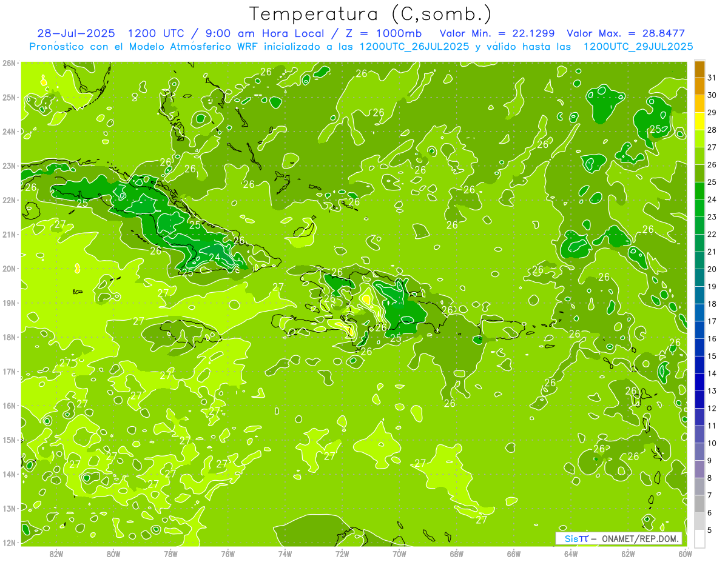This screenshot has height=562, width=728.
Task: Click the number 24 on the color scale
Action: point(712,199)
